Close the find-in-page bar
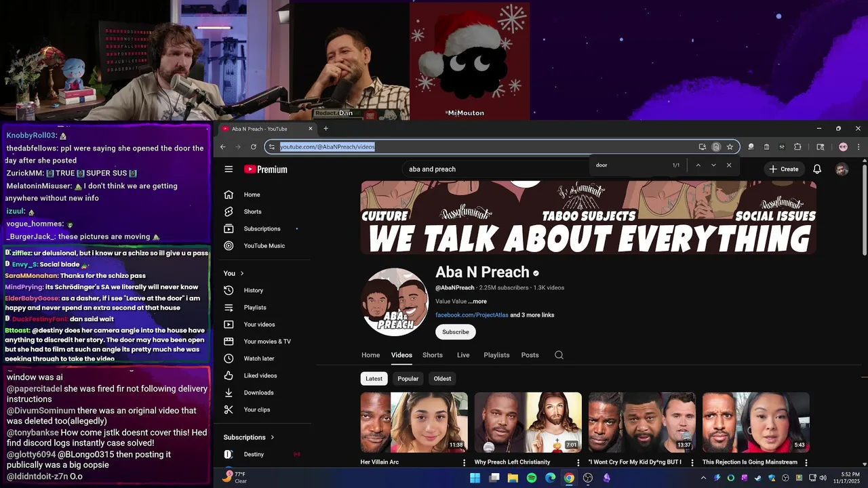 coord(729,165)
